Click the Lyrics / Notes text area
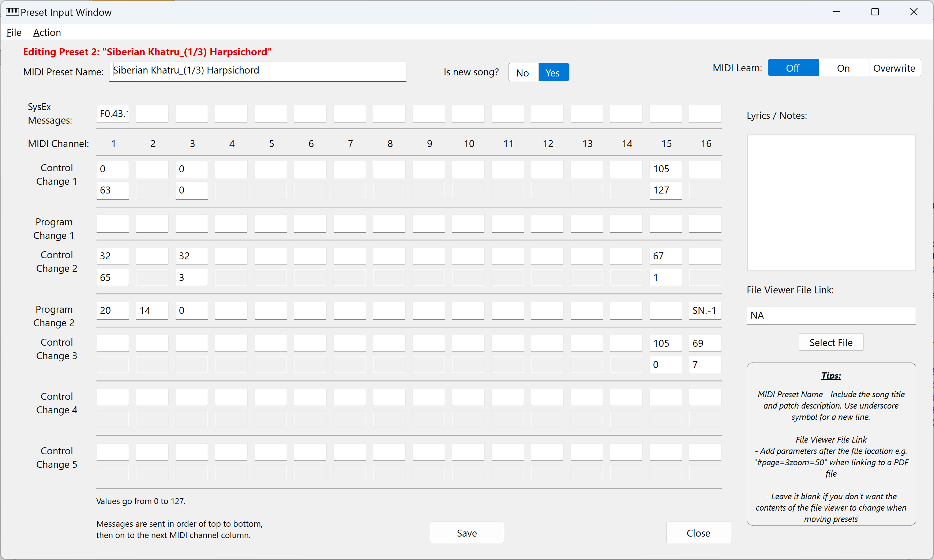The width and height of the screenshot is (934, 560). 830,203
